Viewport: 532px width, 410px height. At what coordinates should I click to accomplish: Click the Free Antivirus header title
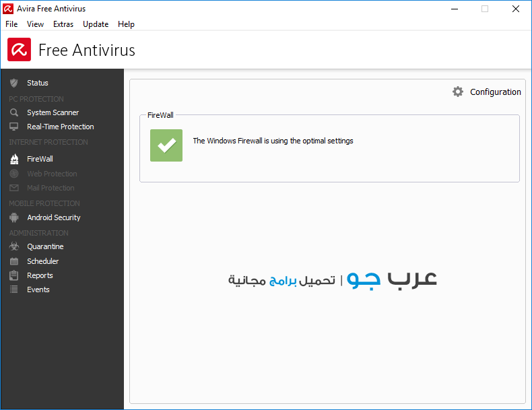[87, 50]
